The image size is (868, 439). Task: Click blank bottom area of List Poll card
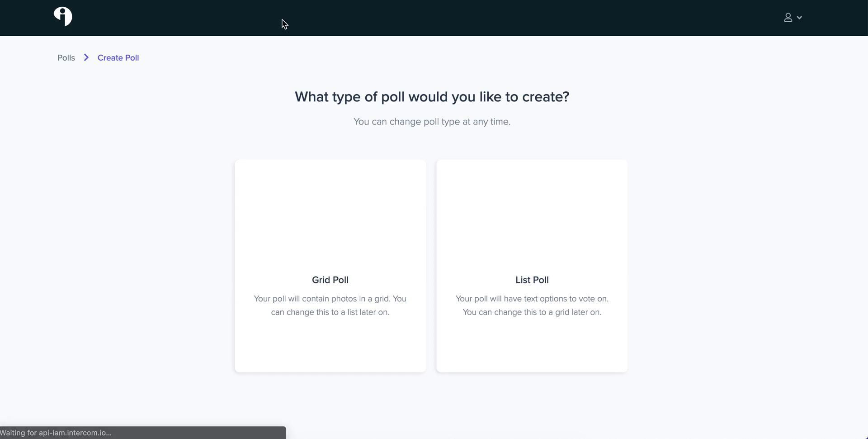point(532,348)
